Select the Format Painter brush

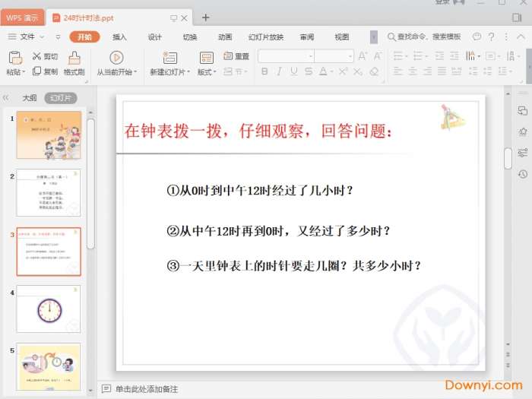[x=74, y=58]
